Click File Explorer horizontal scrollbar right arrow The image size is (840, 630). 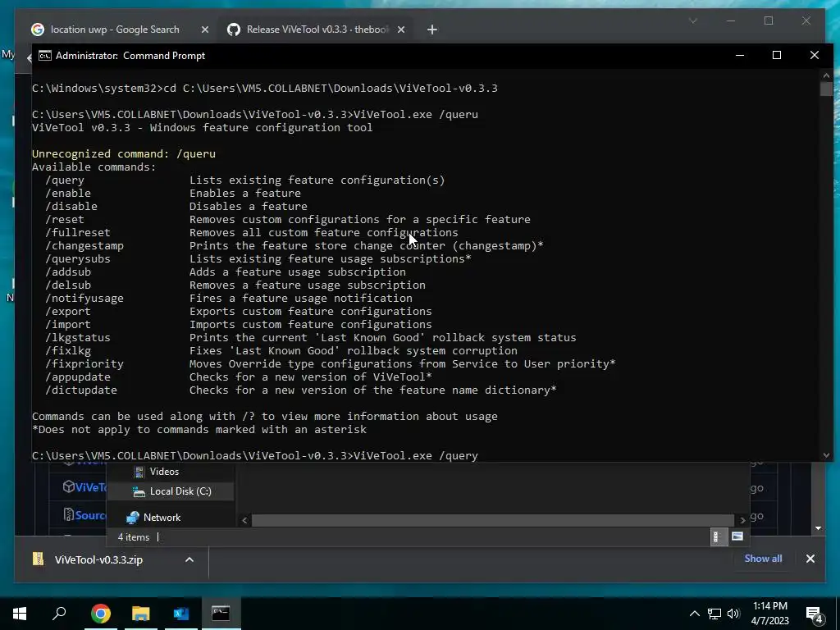tap(742, 520)
